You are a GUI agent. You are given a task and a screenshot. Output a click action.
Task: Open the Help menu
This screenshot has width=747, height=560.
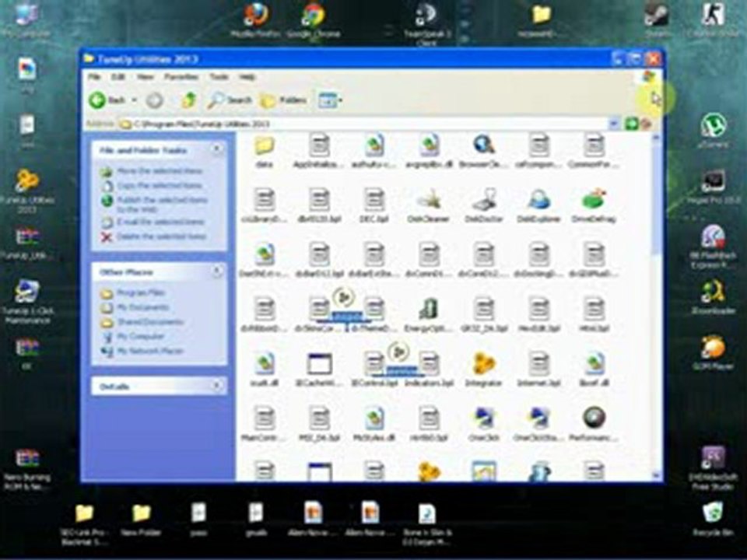[247, 77]
